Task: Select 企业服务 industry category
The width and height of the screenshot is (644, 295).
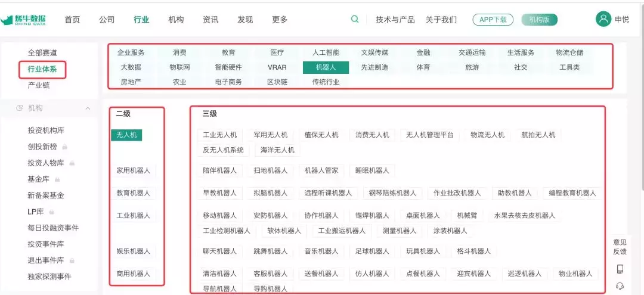Action: coord(131,52)
